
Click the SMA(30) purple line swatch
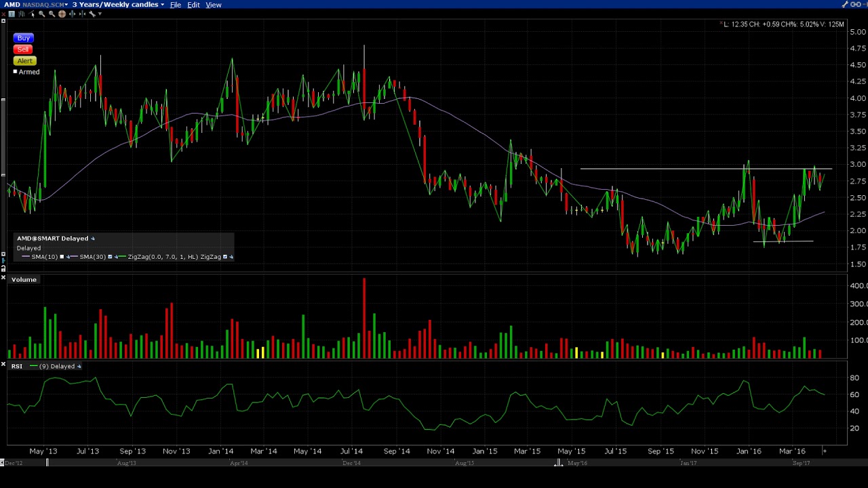pyautogui.click(x=74, y=257)
